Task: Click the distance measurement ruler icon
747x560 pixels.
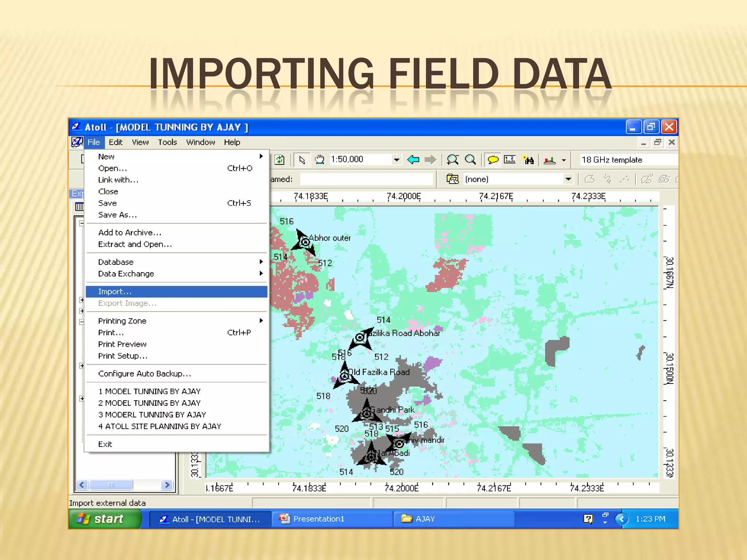Action: click(x=510, y=160)
